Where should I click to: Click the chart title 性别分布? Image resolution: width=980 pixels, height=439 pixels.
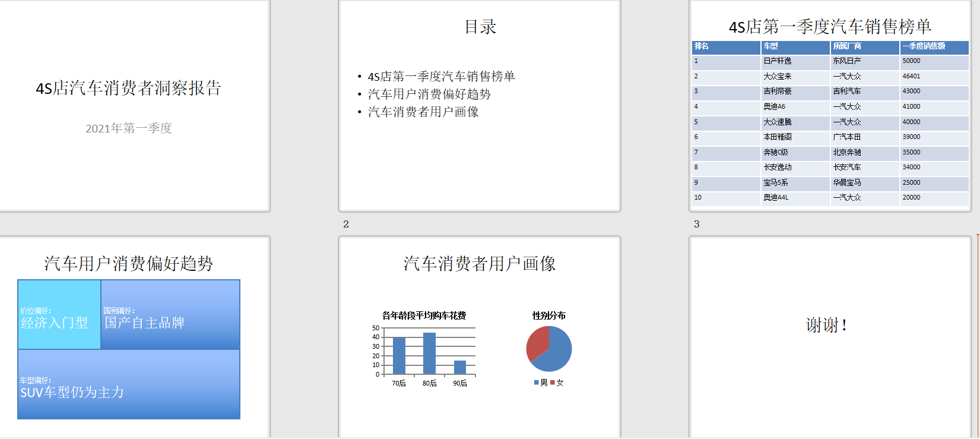pyautogui.click(x=549, y=315)
